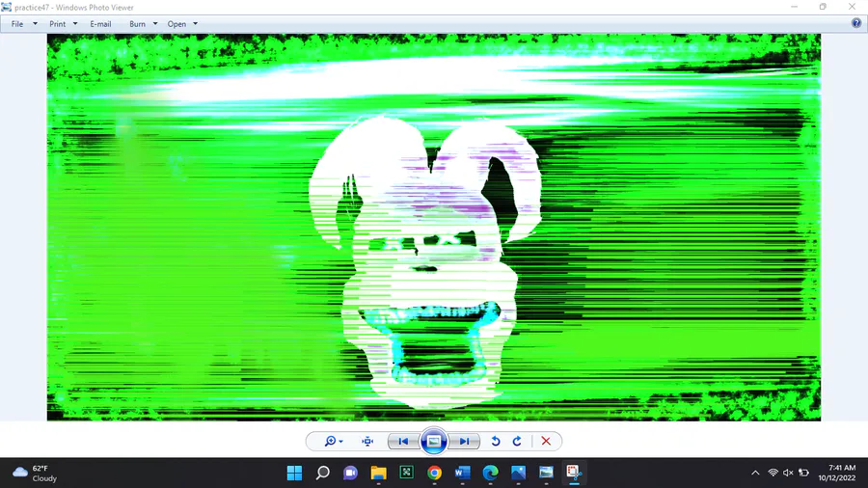The height and width of the screenshot is (488, 868).
Task: Go to the previous photo
Action: point(403,441)
